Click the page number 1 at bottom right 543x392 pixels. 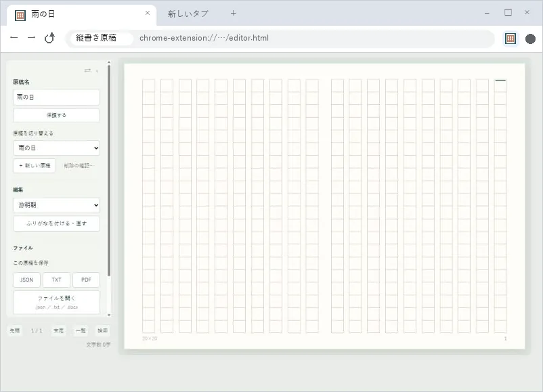(x=506, y=339)
